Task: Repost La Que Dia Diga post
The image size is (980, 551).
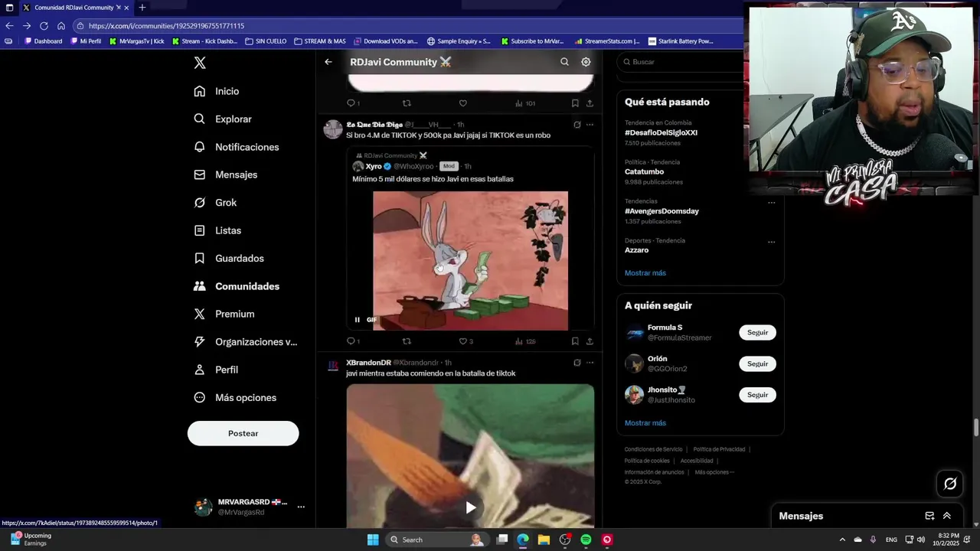Action: click(x=407, y=341)
